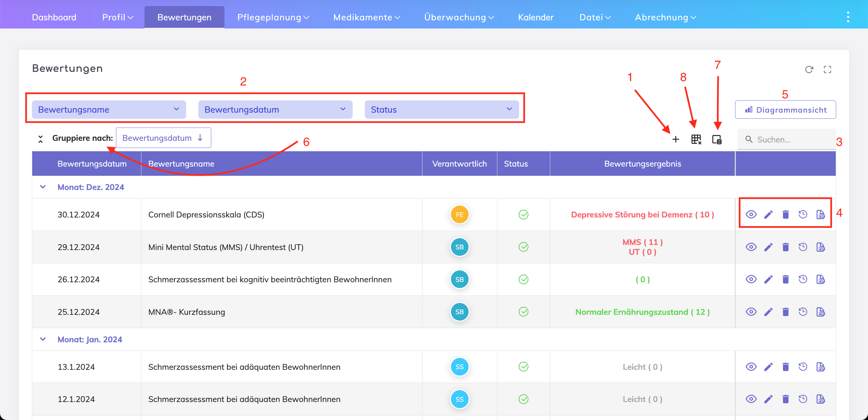Open the Bewertungsname filter dropdown
Screen dimensions: 868x420
[x=109, y=110]
